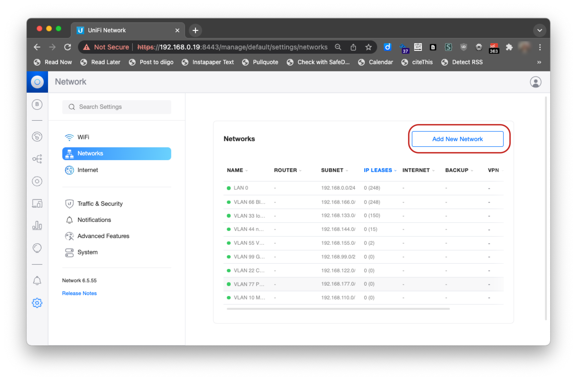Sort table by NAME column
The width and height of the screenshot is (584, 392).
tap(237, 170)
